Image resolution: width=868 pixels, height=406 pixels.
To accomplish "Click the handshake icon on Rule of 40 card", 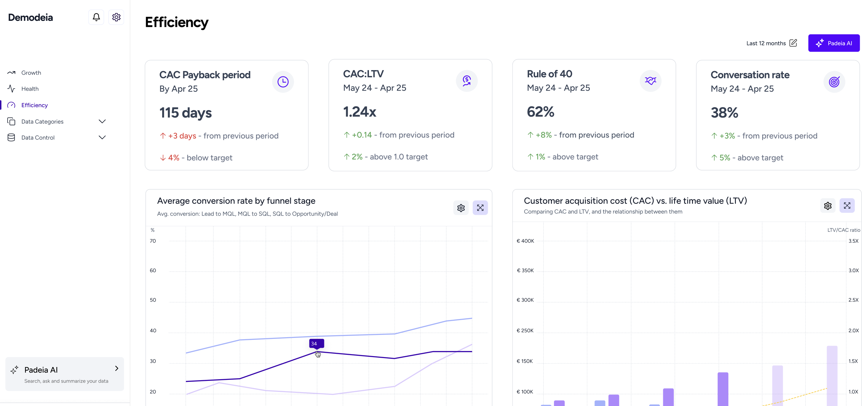I will pos(650,81).
